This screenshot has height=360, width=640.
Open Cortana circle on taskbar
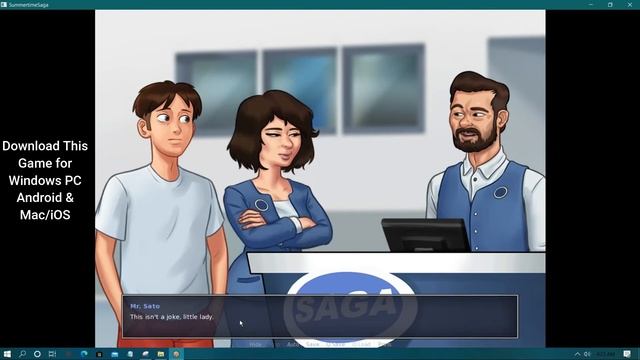click(x=37, y=354)
